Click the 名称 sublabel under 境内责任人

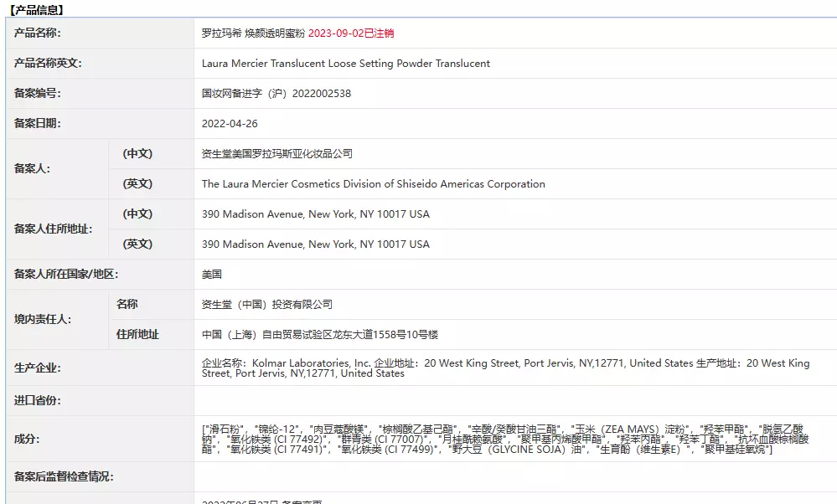tap(127, 304)
